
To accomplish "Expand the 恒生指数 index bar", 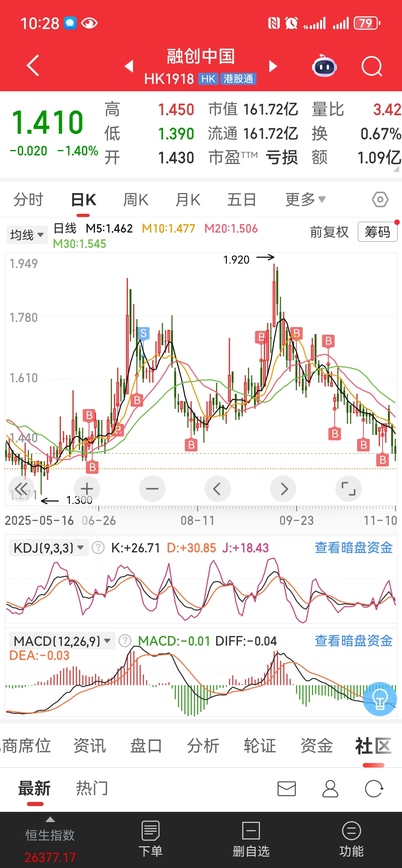I will point(50,819).
